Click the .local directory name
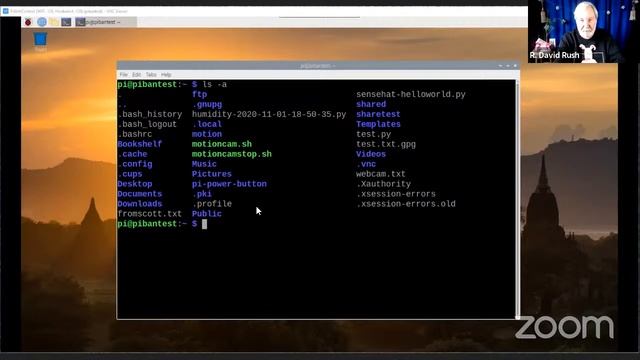 coord(207,124)
